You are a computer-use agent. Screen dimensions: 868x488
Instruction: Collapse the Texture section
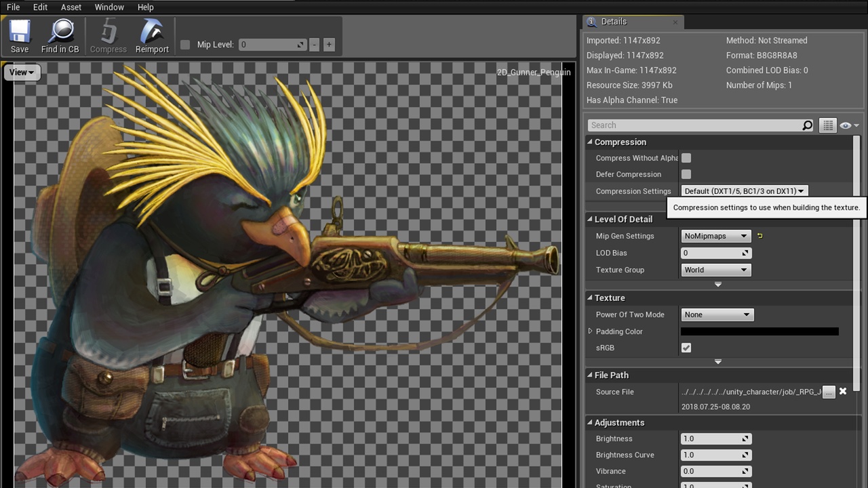[590, 298]
